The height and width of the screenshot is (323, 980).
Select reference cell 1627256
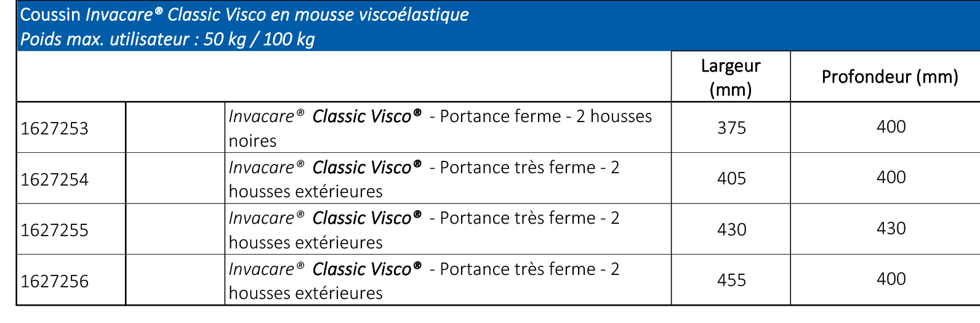pyautogui.click(x=55, y=281)
